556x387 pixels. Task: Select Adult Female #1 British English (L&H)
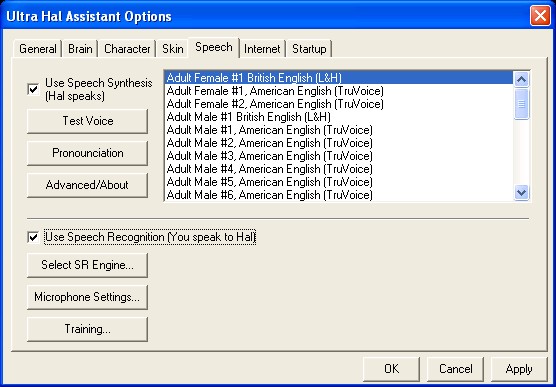click(x=339, y=78)
